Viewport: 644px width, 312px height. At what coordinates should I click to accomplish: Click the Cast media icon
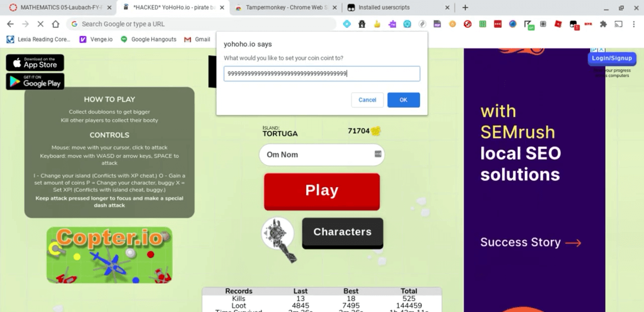(x=619, y=24)
